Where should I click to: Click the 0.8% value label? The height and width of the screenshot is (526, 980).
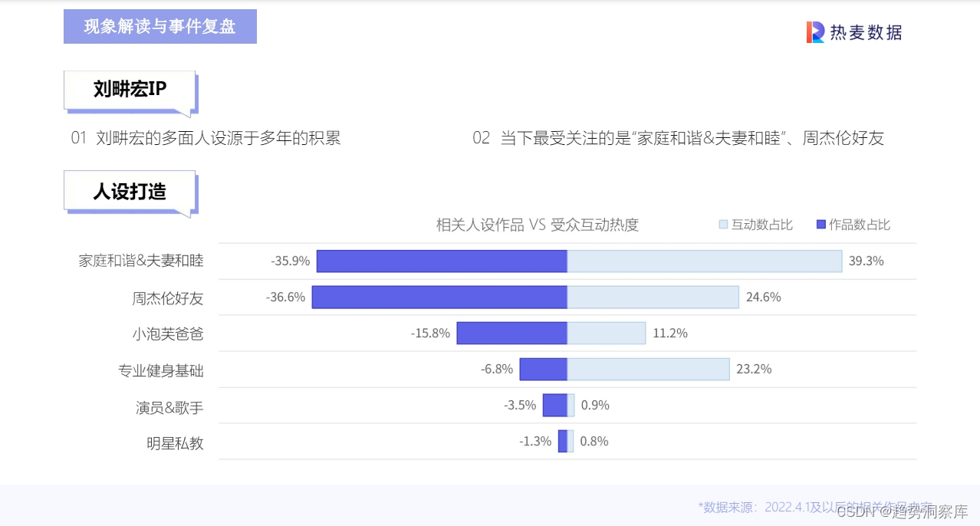pyautogui.click(x=594, y=442)
